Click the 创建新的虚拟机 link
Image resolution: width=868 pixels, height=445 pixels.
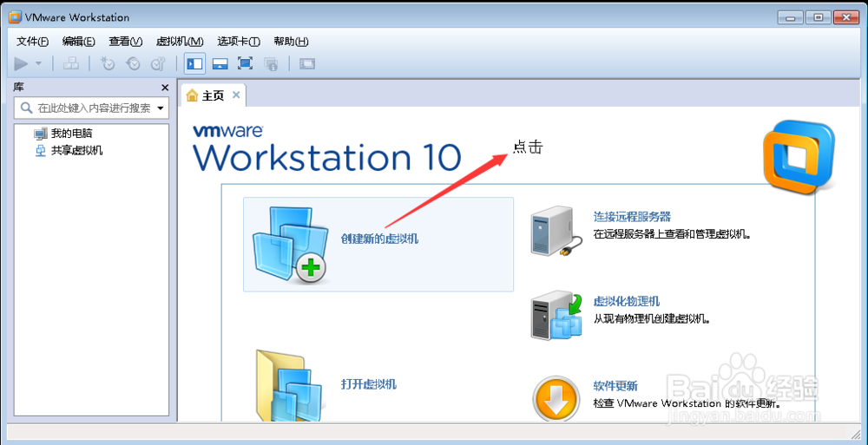(x=380, y=239)
